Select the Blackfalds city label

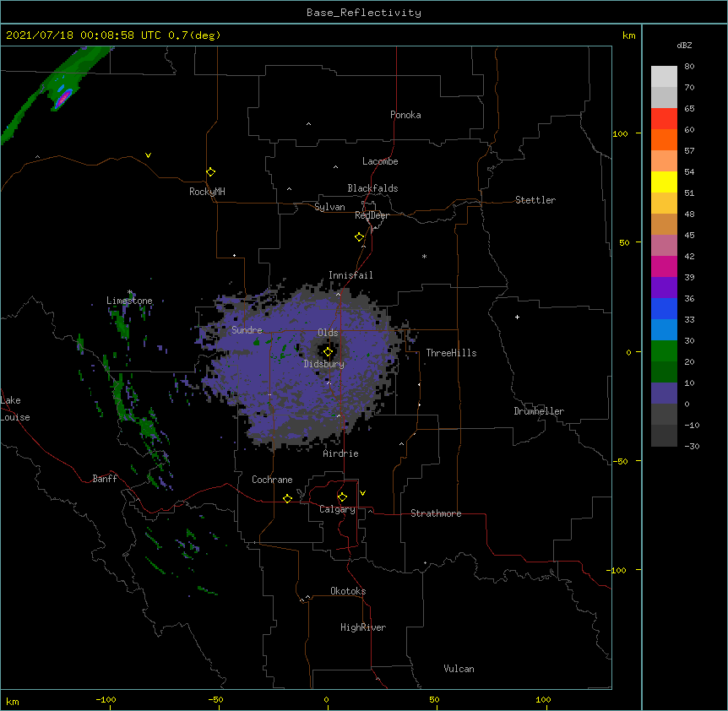tap(372, 188)
